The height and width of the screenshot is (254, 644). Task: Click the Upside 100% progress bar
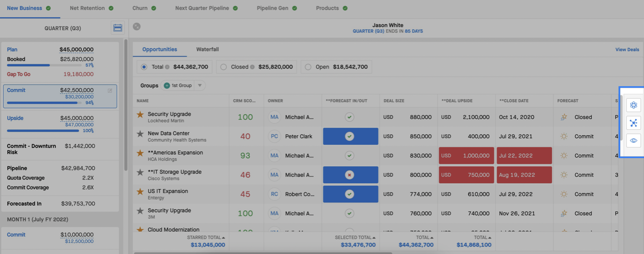[x=43, y=131]
